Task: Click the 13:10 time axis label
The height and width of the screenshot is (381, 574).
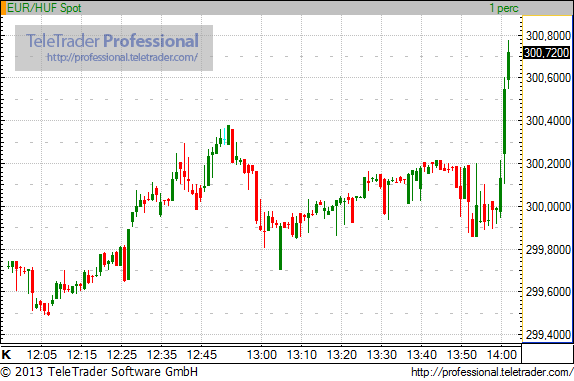Action: (302, 354)
